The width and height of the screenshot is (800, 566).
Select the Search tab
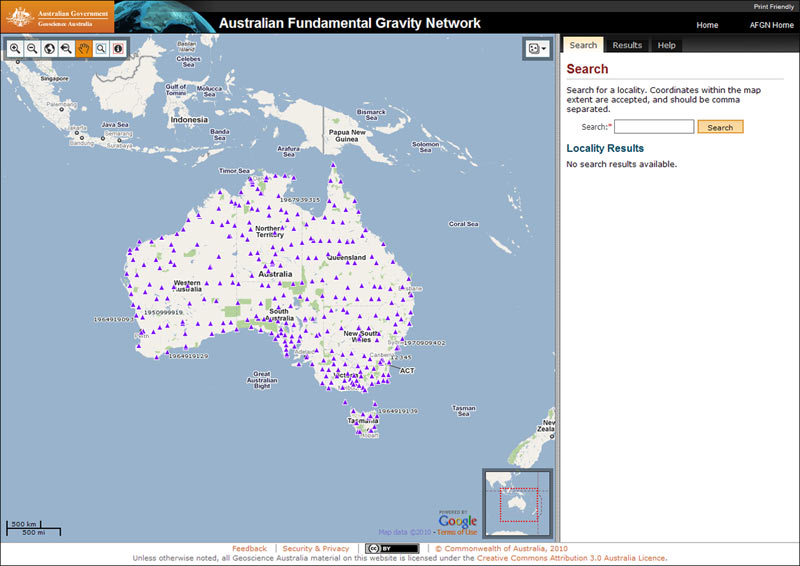[583, 45]
